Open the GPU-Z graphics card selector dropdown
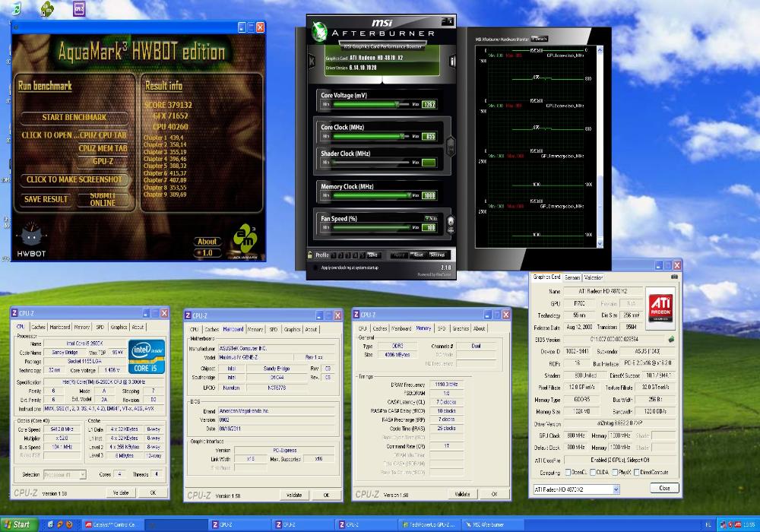This screenshot has height=532, width=760. tap(616, 489)
